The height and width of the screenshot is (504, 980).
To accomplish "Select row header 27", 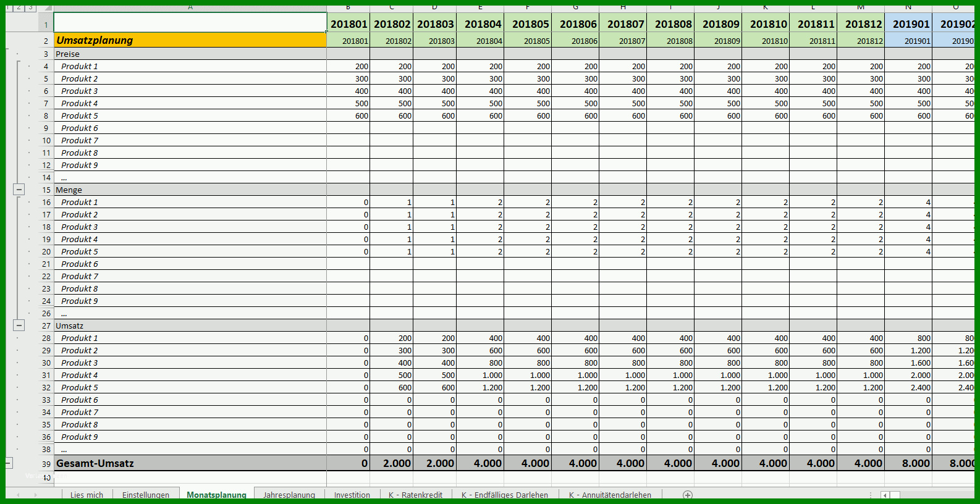I will (46, 325).
